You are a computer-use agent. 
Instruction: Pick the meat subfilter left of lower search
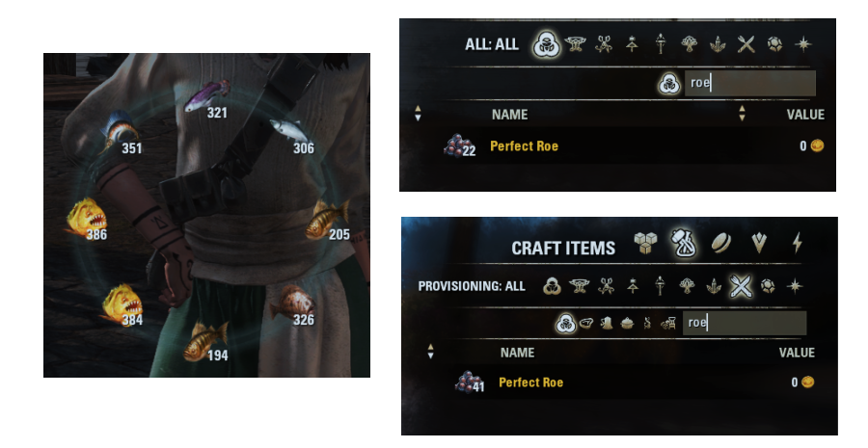(x=585, y=323)
